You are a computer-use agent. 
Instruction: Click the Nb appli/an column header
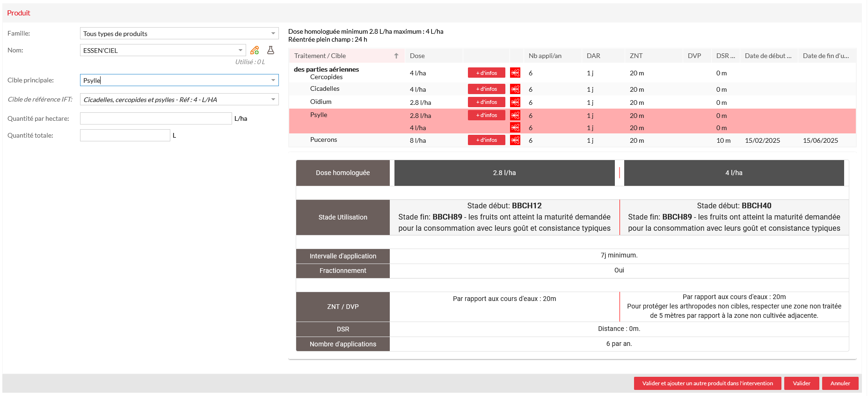[545, 56]
